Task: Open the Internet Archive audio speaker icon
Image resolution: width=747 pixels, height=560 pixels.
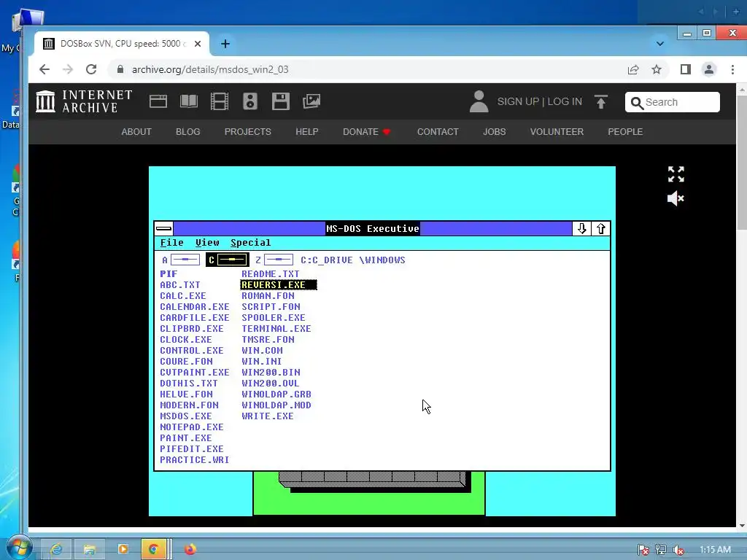Action: click(x=250, y=101)
